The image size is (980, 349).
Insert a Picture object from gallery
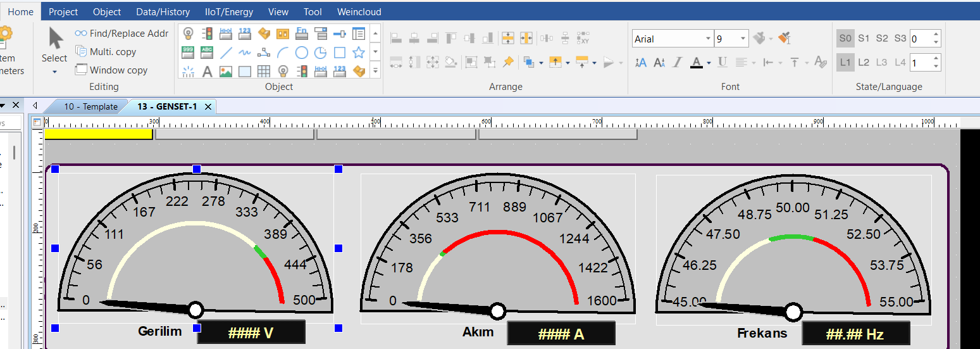tap(226, 72)
